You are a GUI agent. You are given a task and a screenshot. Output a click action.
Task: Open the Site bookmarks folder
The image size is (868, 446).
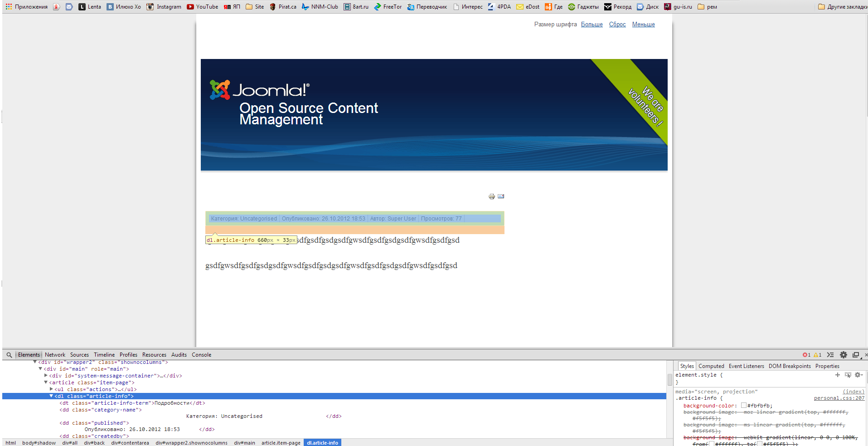[x=255, y=7]
